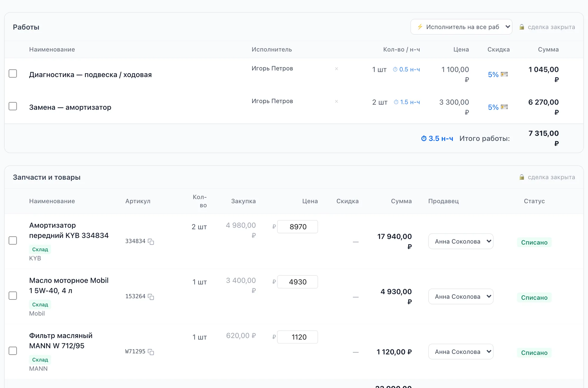Copy article number 153264
The width and height of the screenshot is (588, 388).
tap(151, 297)
